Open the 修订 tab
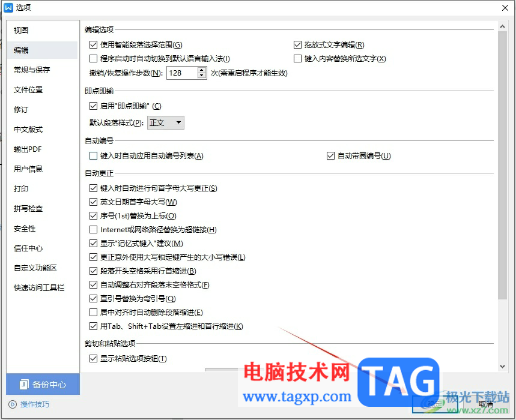Viewport: 516px width, 420px height. click(42, 109)
